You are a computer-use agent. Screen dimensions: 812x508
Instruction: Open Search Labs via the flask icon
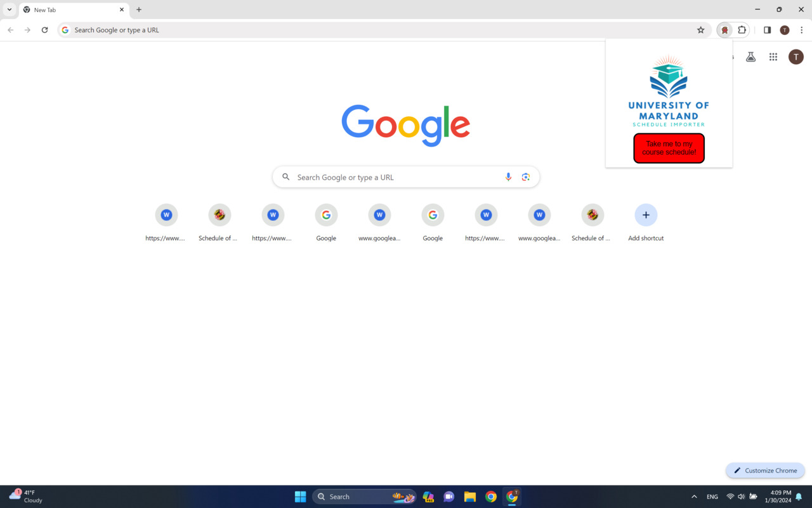coord(750,57)
